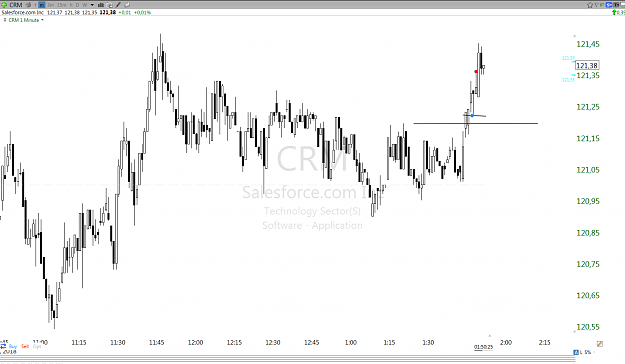This screenshot has height=364, width=625.
Task: Click the horizontal scrollbar below chart
Action: click(287, 358)
